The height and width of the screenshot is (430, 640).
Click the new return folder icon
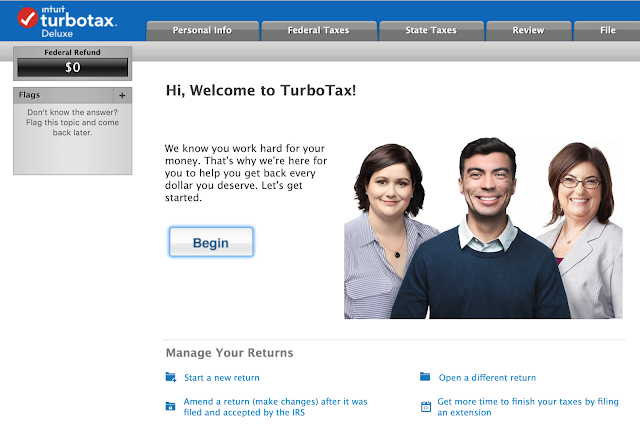(171, 377)
